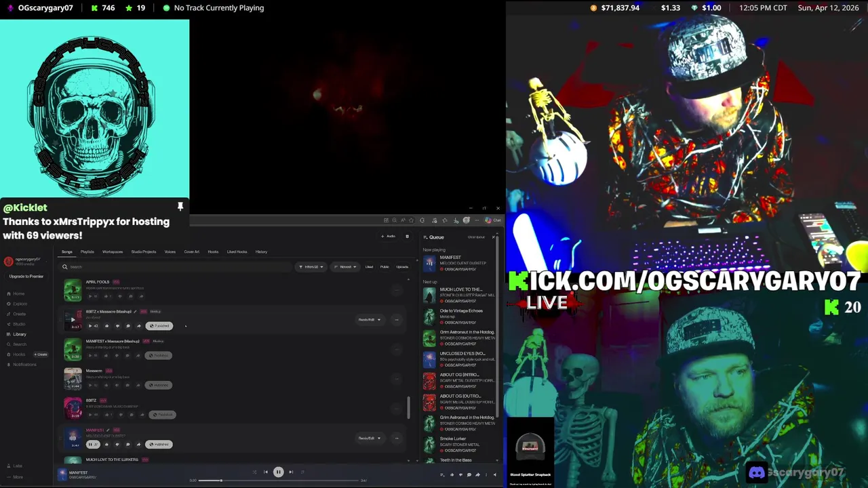Open the Newest sort dropdown
This screenshot has height=488, width=868.
pos(345,267)
